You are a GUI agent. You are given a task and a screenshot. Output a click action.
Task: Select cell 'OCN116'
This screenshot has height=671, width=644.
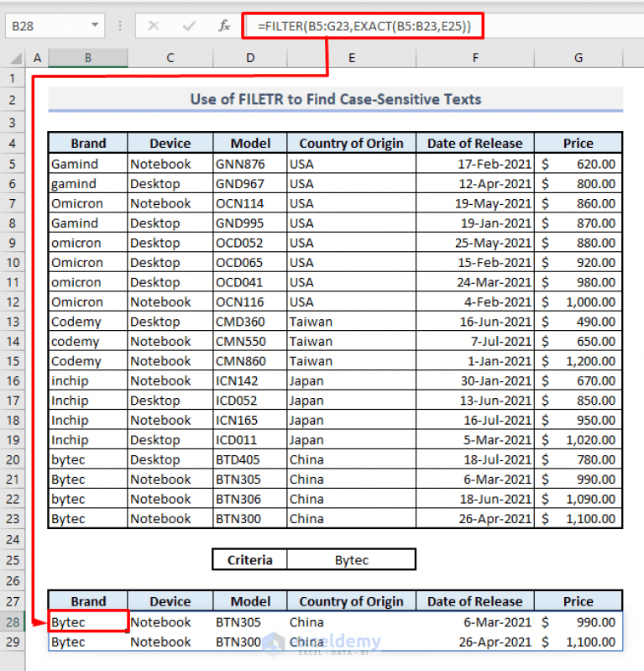[250, 302]
